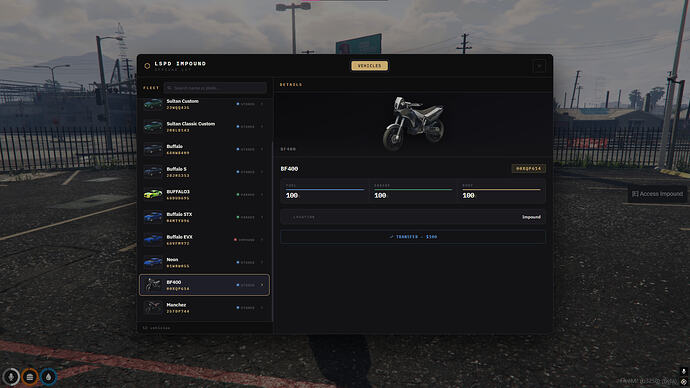The width and height of the screenshot is (690, 388).
Task: Click the Buffalo name in fleet list
Action: 175,146
